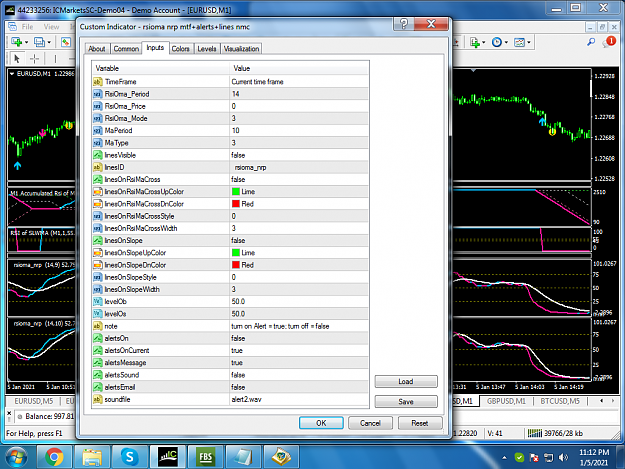Edit the RsiOma_Period value 14
625x469 pixels.
299,94
